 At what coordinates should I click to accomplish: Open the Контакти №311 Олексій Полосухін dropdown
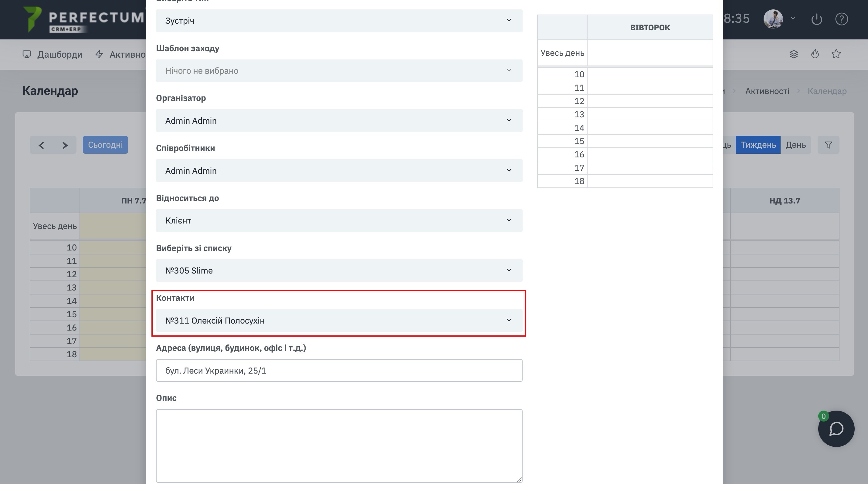tap(339, 321)
